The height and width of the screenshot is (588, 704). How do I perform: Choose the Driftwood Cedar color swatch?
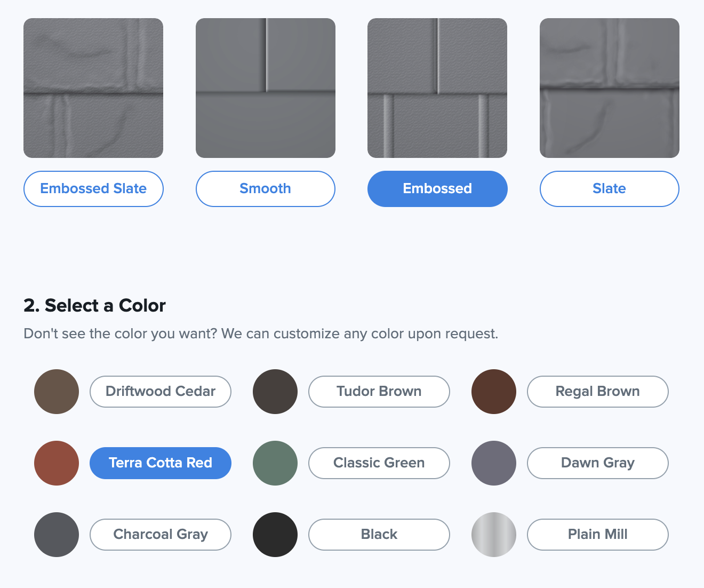pyautogui.click(x=57, y=392)
